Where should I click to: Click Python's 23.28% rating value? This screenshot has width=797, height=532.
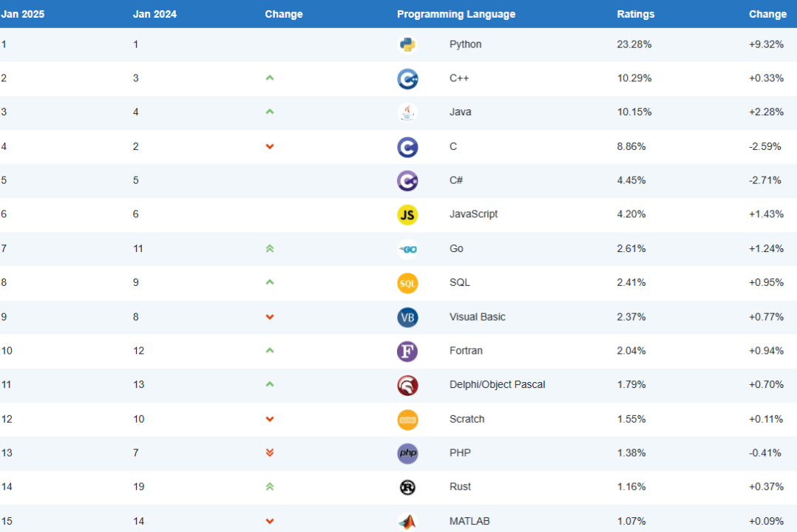634,44
